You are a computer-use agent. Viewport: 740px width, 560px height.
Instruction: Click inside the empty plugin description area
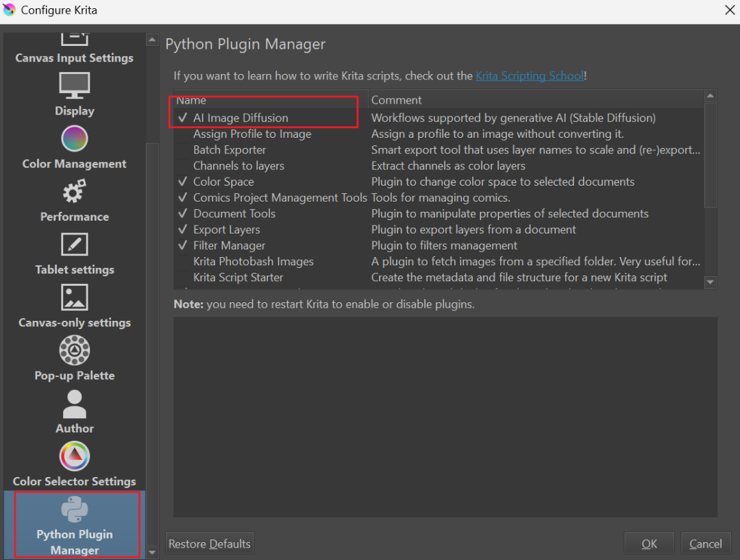(x=445, y=417)
